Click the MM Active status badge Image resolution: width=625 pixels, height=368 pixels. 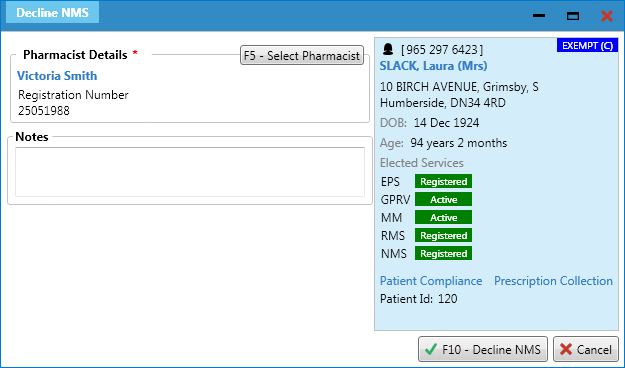tap(443, 217)
